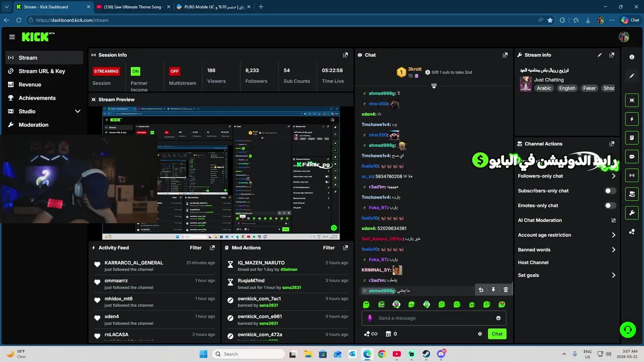Pin ahmad999g's highlighted chat message
This screenshot has width=644, height=362.
[x=493, y=290]
